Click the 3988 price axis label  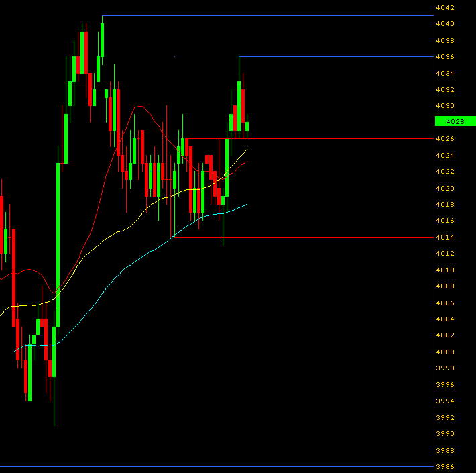445,450
